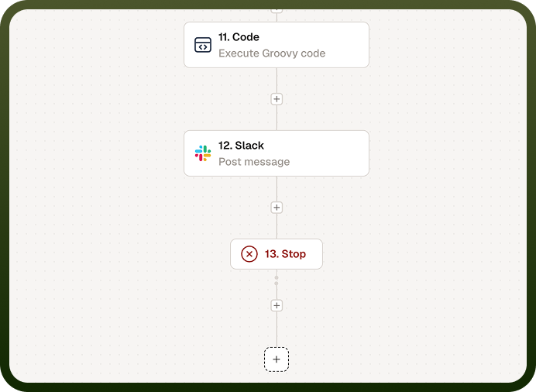Open the "12. Slack" step title

point(241,145)
